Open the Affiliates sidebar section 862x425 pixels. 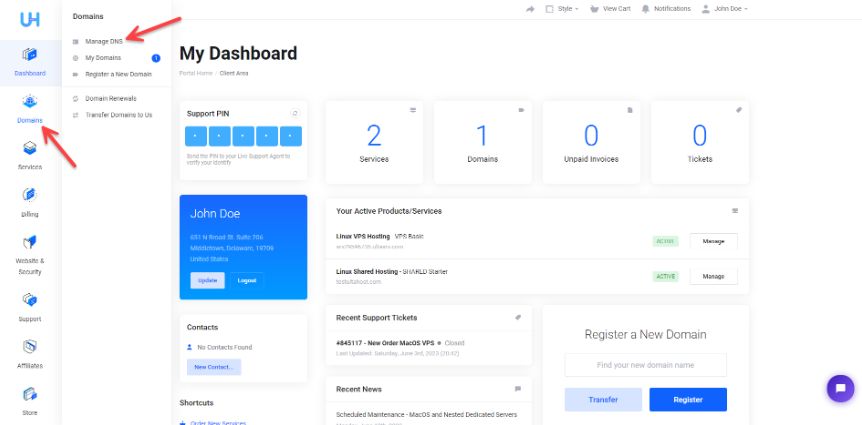[30, 354]
